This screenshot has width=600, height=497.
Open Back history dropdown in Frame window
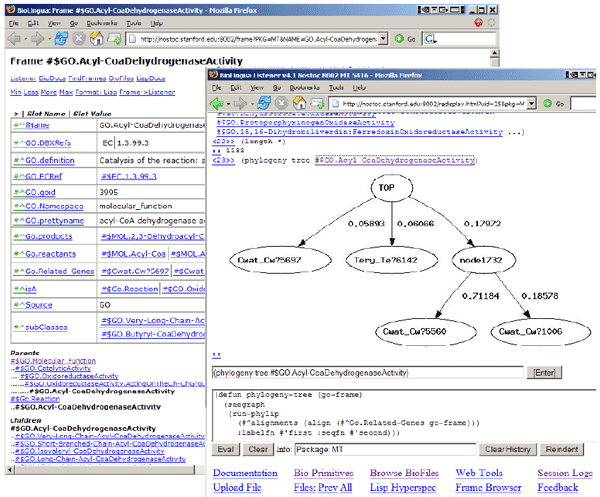[x=26, y=39]
